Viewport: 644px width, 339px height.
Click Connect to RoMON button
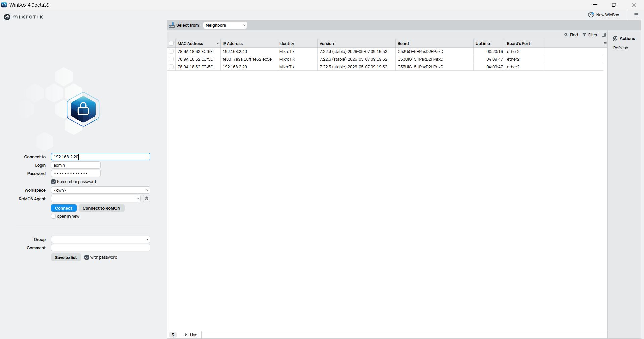(x=101, y=208)
